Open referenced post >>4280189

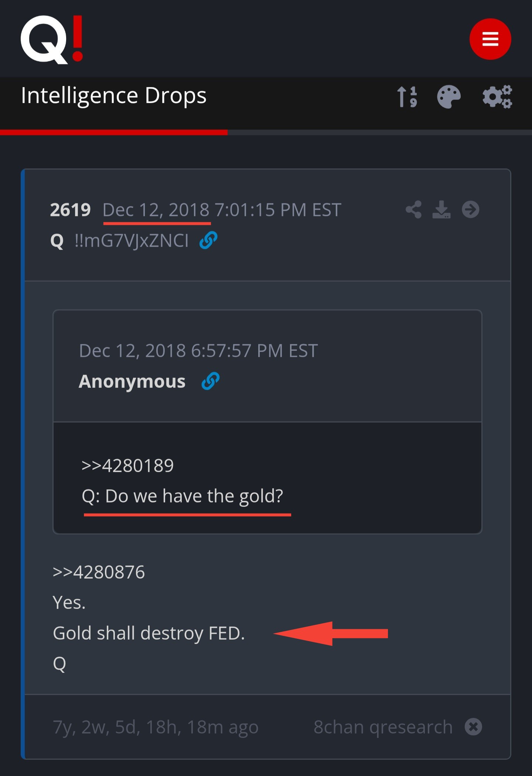[127, 465]
